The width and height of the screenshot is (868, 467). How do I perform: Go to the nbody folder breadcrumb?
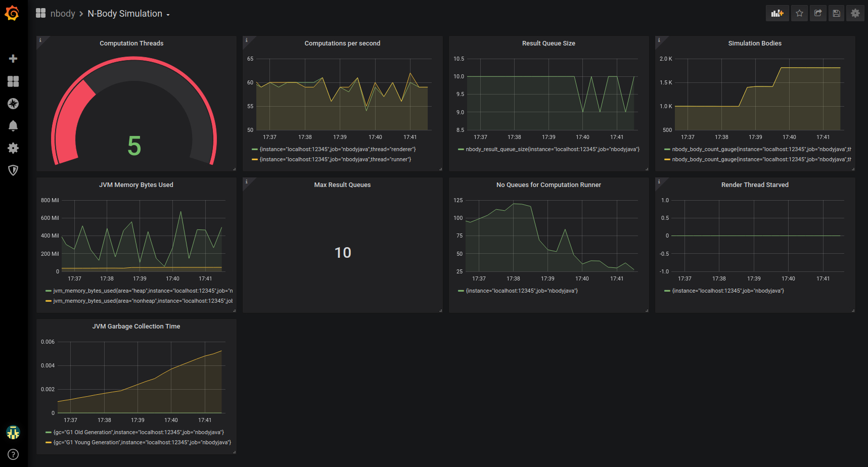point(63,14)
